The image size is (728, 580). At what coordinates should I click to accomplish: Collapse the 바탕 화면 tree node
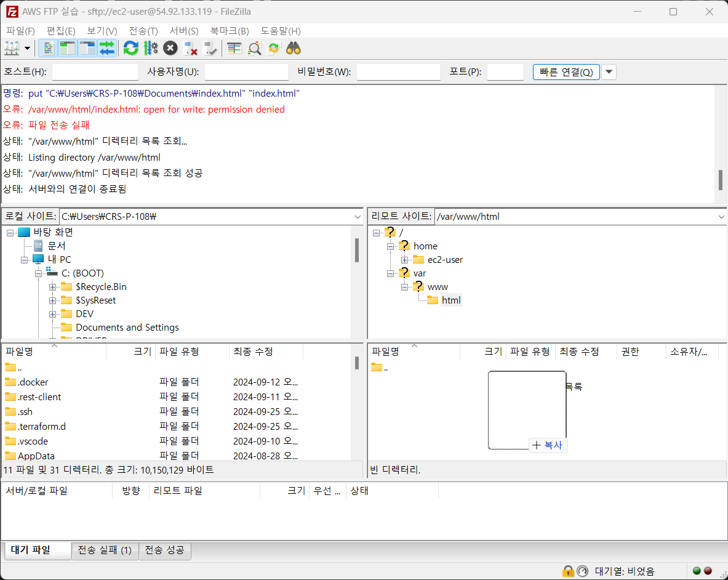10,233
